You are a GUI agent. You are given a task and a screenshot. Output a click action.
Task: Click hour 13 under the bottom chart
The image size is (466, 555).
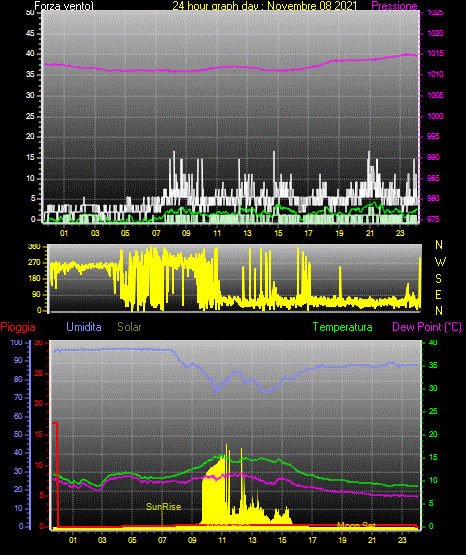coord(252,540)
